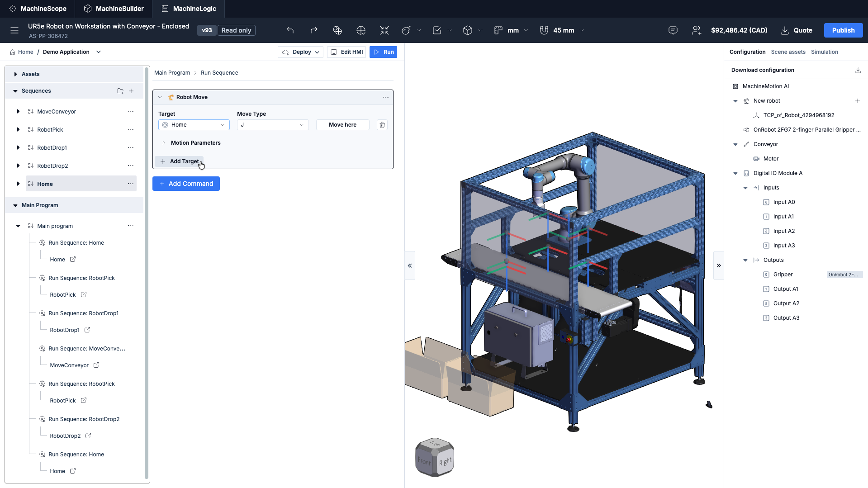Switch to the MachineBuilder tab
The image size is (868, 488).
pos(114,9)
